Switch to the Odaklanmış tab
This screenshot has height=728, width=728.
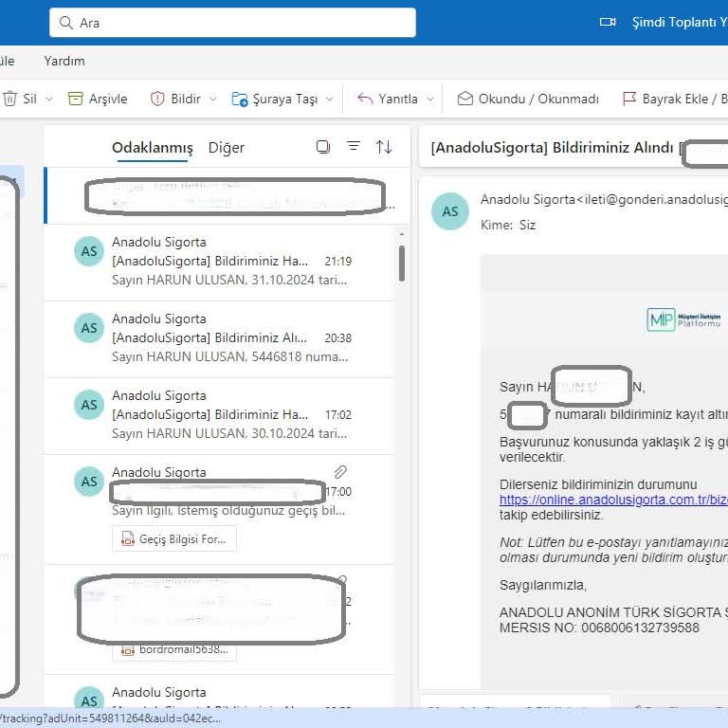coord(153,148)
